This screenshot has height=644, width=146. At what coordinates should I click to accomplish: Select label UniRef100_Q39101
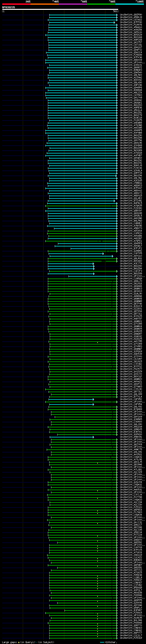tap(131, 65)
